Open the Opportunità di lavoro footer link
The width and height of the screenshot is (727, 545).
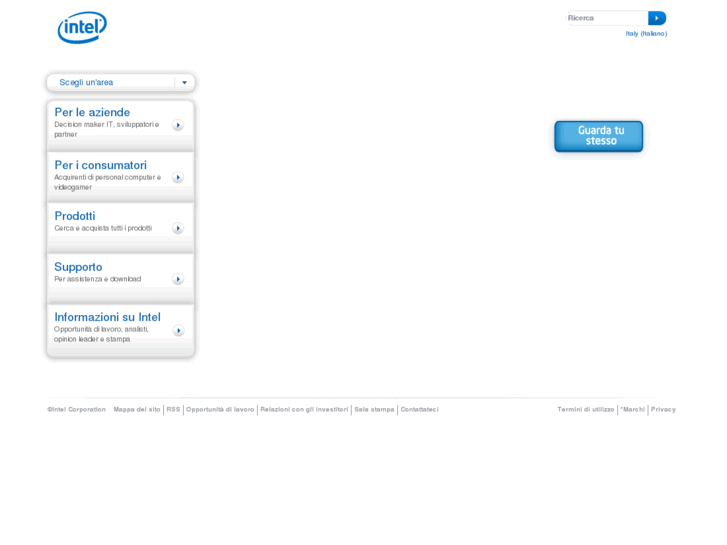[x=220, y=410]
